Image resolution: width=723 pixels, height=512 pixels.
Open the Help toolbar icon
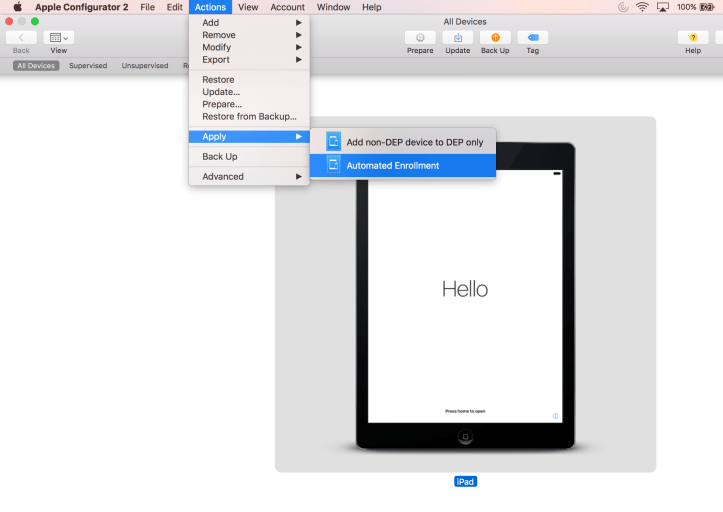[x=693, y=38]
